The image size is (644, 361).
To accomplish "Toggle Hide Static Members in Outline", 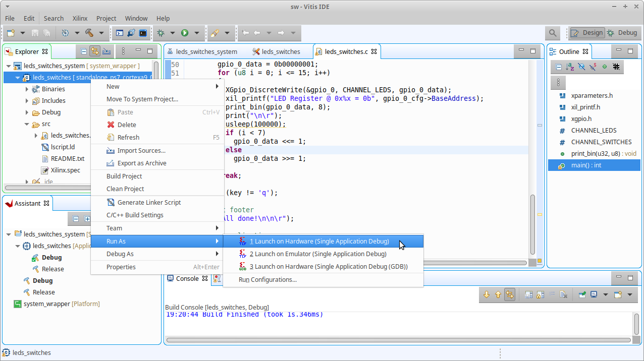I will 593,67.
